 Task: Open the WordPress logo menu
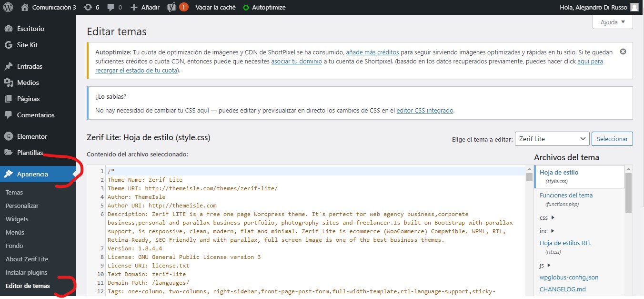tap(8, 7)
